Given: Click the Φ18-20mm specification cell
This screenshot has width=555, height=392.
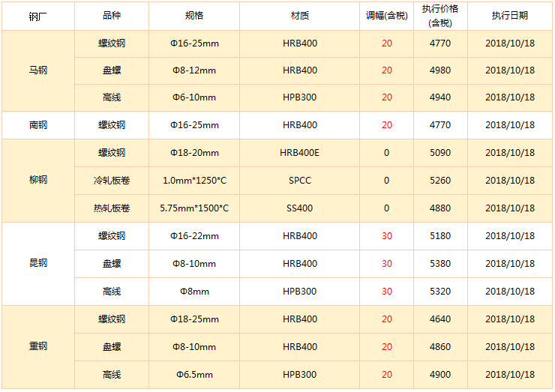Looking at the screenshot, I should click(194, 153).
